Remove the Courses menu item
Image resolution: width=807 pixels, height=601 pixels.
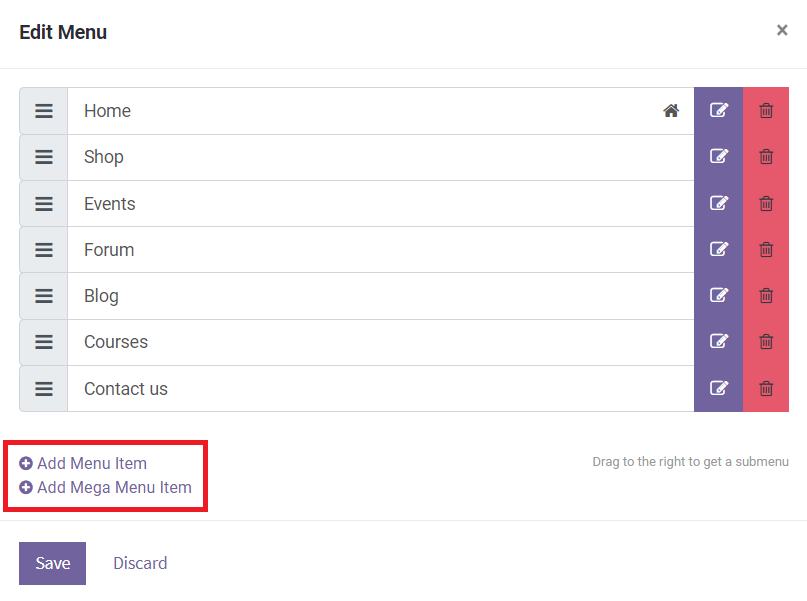click(766, 342)
